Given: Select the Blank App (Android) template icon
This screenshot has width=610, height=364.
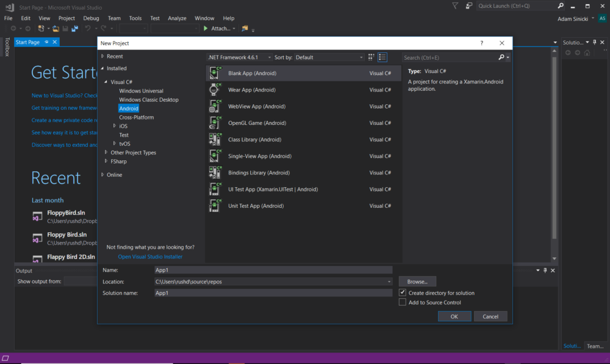Looking at the screenshot, I should (x=215, y=73).
